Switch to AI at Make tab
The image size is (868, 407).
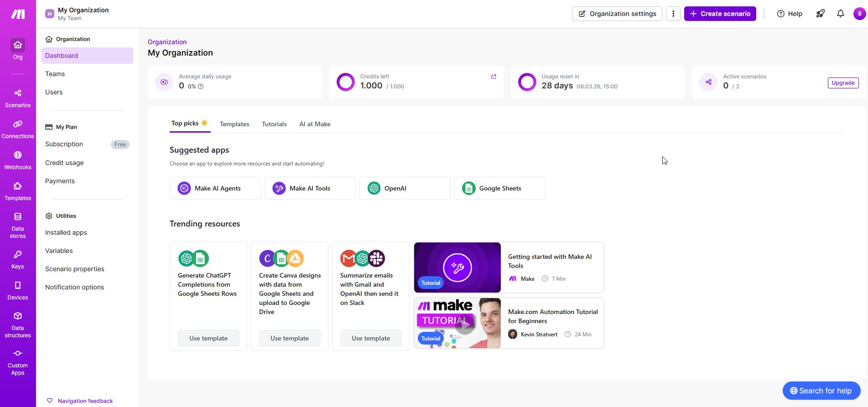(x=315, y=124)
